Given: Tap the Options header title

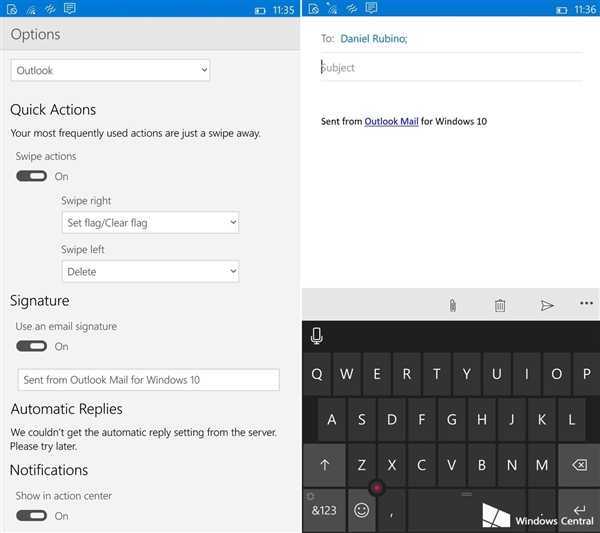Looking at the screenshot, I should click(x=35, y=34).
